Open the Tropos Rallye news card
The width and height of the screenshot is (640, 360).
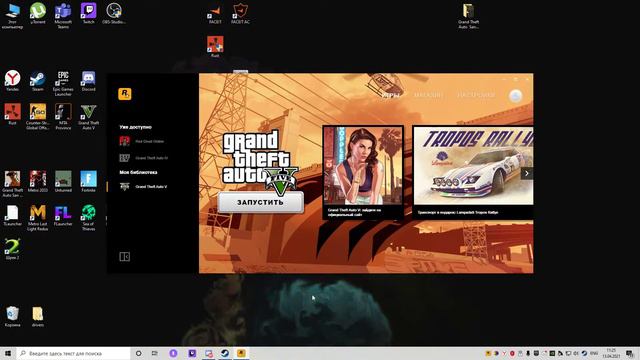click(473, 172)
